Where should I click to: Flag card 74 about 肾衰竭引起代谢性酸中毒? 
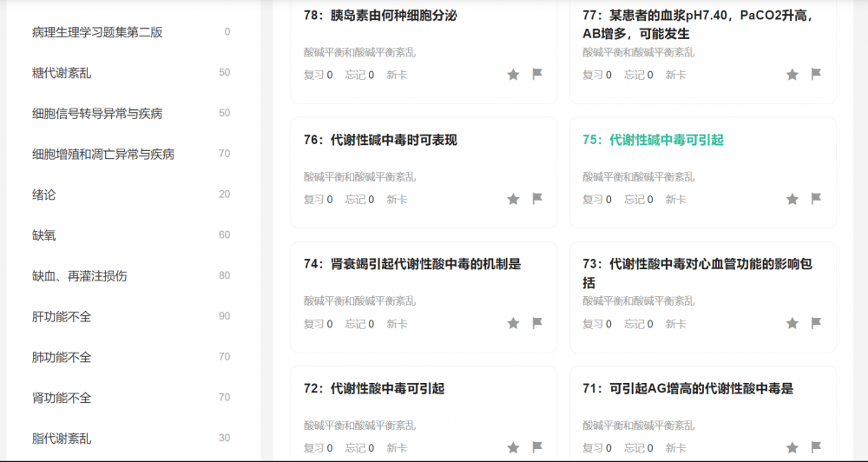tap(537, 322)
